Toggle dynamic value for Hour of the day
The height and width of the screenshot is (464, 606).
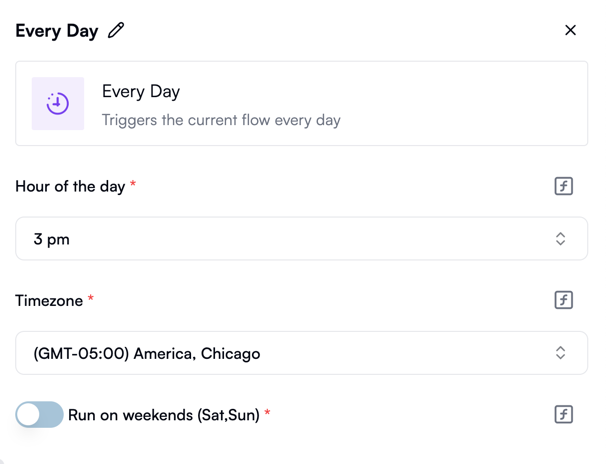(x=563, y=186)
